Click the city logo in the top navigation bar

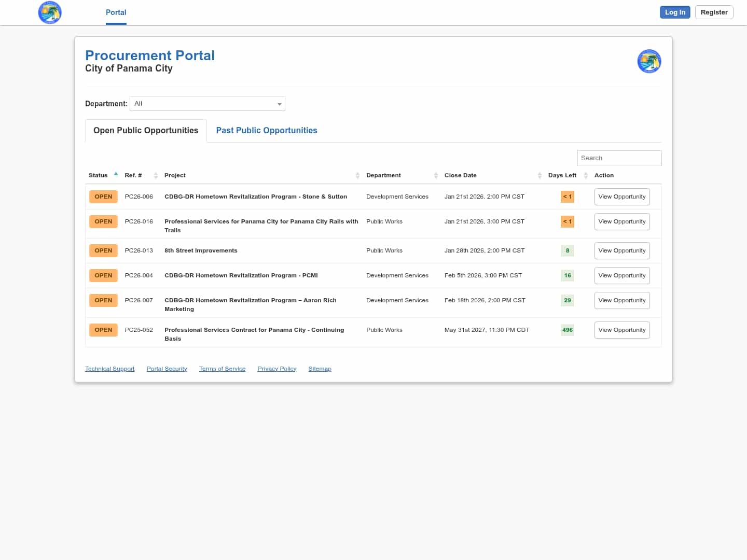click(x=50, y=12)
